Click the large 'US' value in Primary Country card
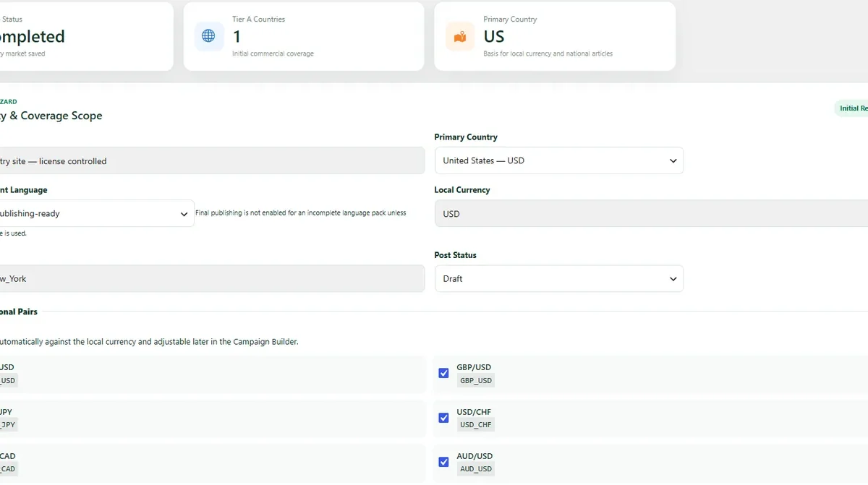Screen dimensions: 868x485 coord(494,36)
